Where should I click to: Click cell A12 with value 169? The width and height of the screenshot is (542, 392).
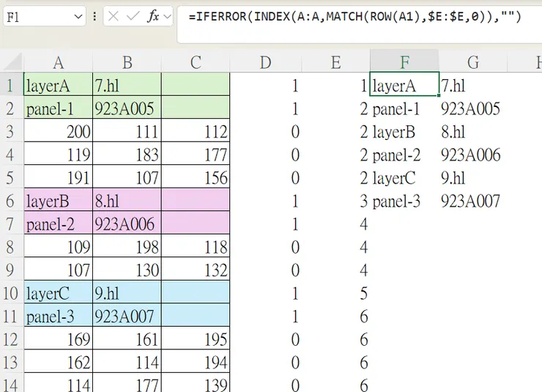[58, 339]
